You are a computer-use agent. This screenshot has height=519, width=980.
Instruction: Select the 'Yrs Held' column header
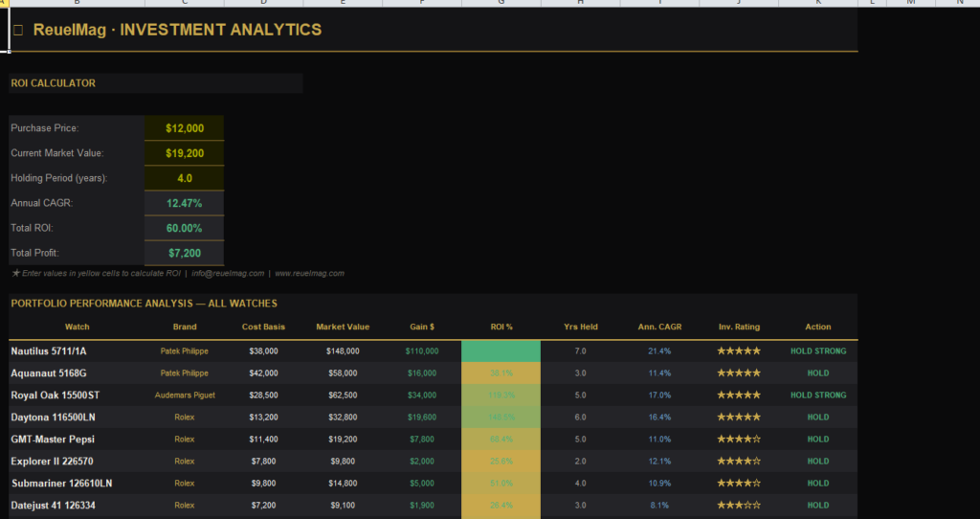click(581, 327)
